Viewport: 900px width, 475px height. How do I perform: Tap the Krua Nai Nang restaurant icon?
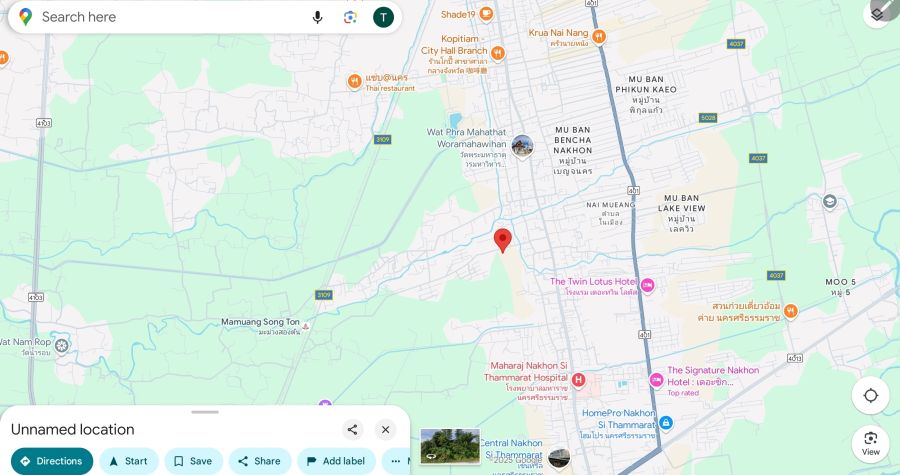pos(599,37)
